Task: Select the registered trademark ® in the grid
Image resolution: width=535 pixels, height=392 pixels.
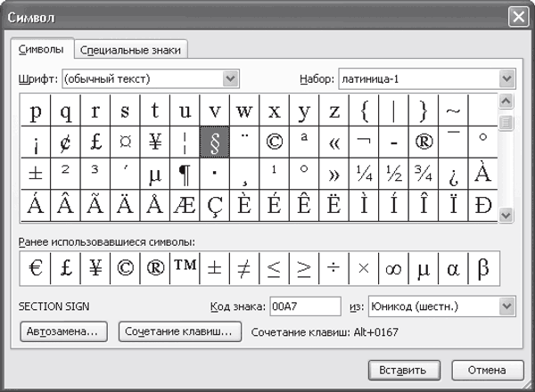Action: (424, 143)
